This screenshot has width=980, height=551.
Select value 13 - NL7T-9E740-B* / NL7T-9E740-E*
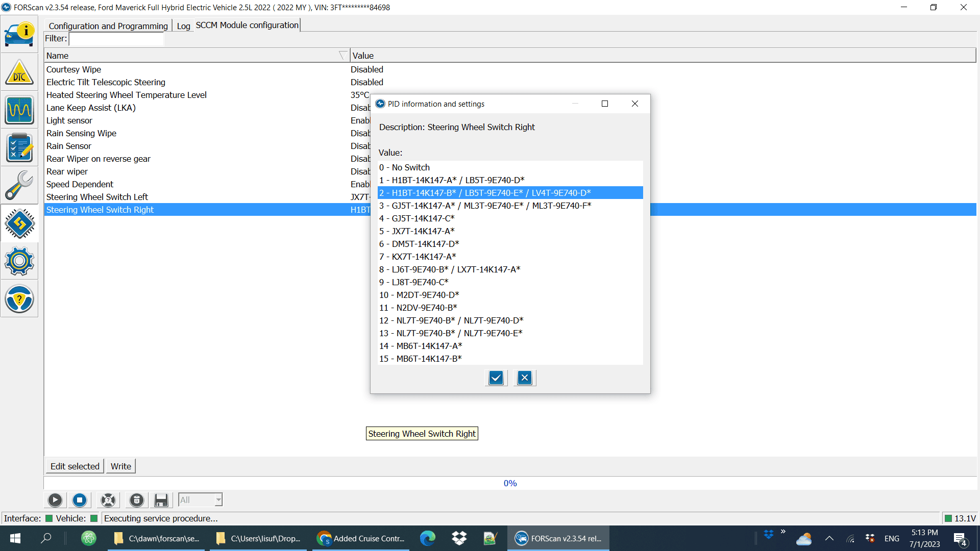pos(510,333)
